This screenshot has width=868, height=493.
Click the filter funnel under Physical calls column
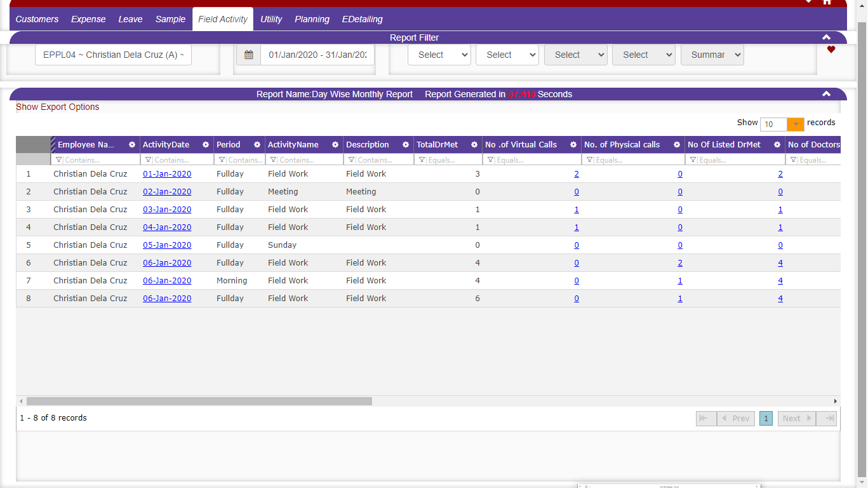point(590,160)
